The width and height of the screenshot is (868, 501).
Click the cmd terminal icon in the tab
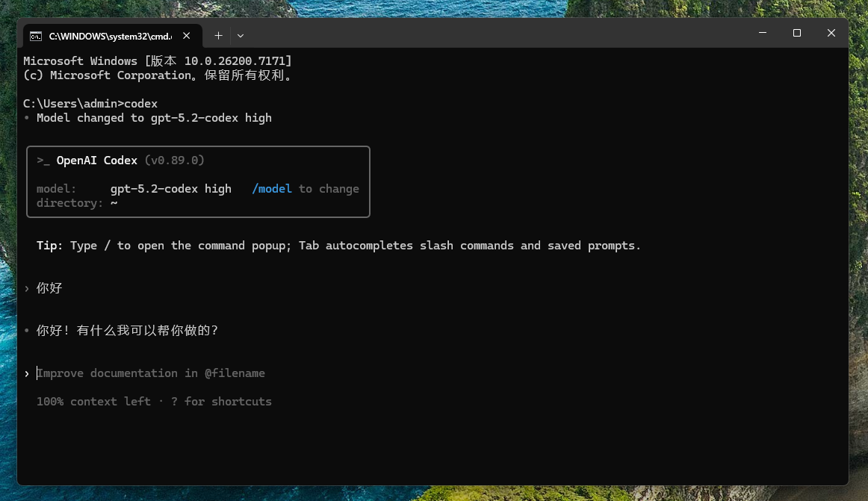tap(36, 36)
